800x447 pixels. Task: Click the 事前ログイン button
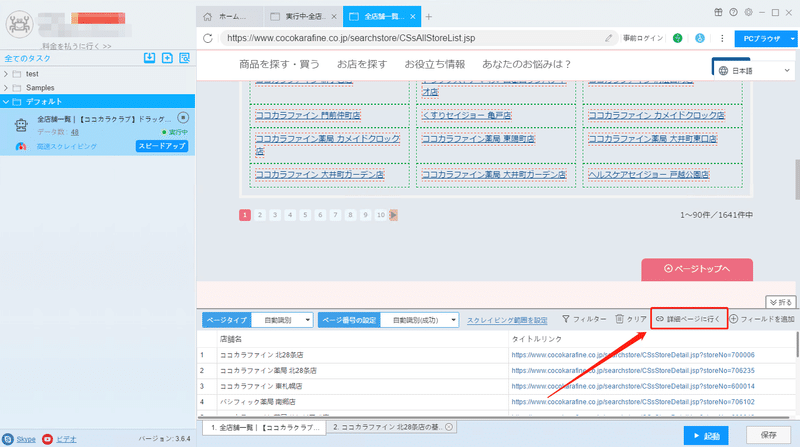643,38
